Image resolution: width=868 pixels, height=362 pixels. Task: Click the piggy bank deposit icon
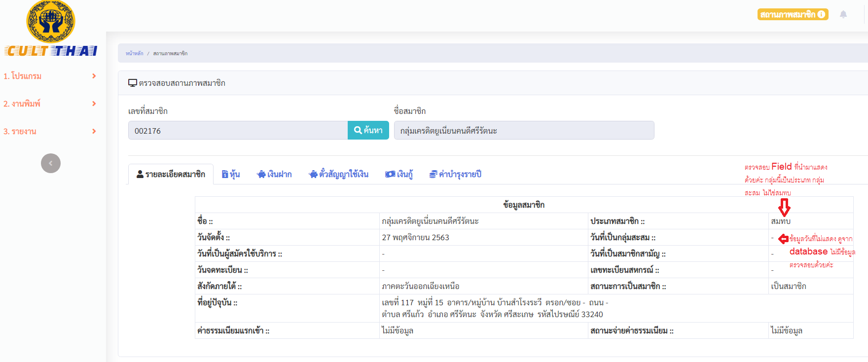[x=261, y=174]
